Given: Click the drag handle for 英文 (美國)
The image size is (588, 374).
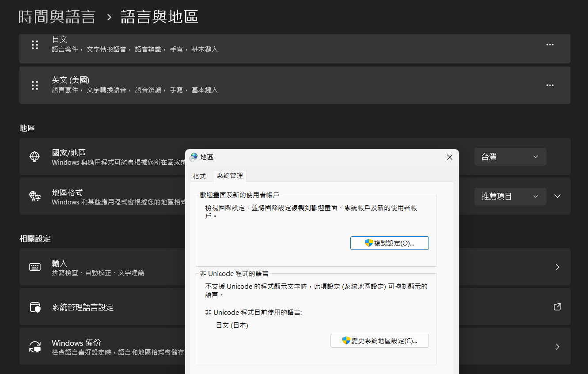Looking at the screenshot, I should (35, 85).
